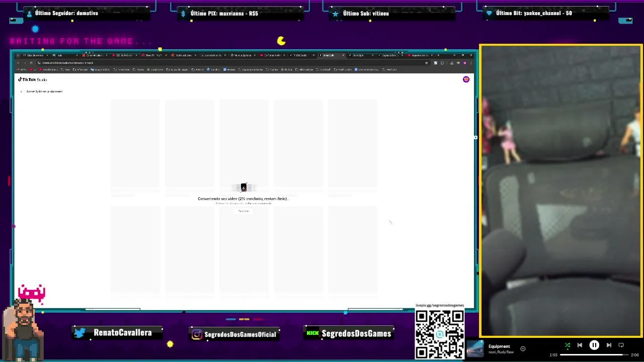The image size is (644, 362).
Task: Click the Equipment song title
Action: pos(499,346)
